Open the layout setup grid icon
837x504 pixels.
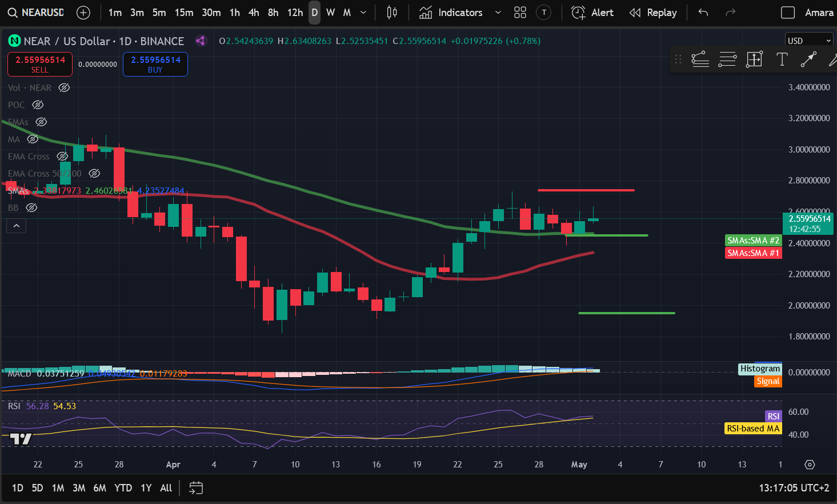click(x=520, y=13)
